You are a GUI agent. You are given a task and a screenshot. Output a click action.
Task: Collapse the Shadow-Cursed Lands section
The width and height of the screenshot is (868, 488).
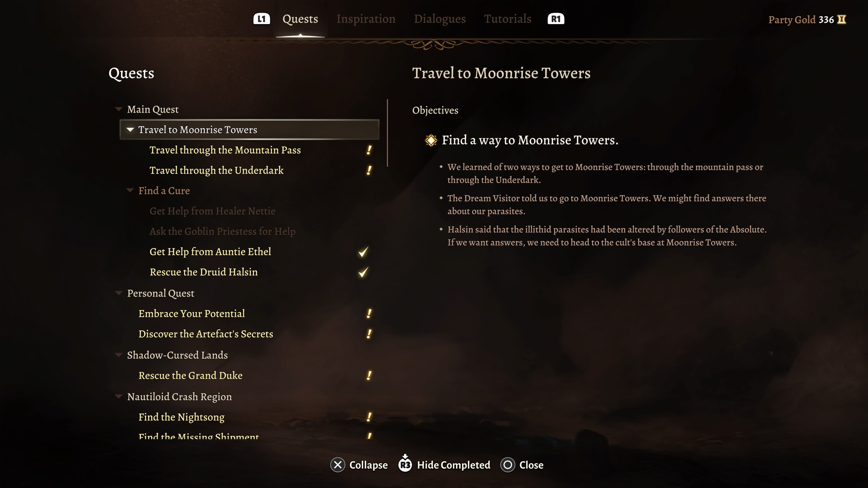(x=119, y=355)
